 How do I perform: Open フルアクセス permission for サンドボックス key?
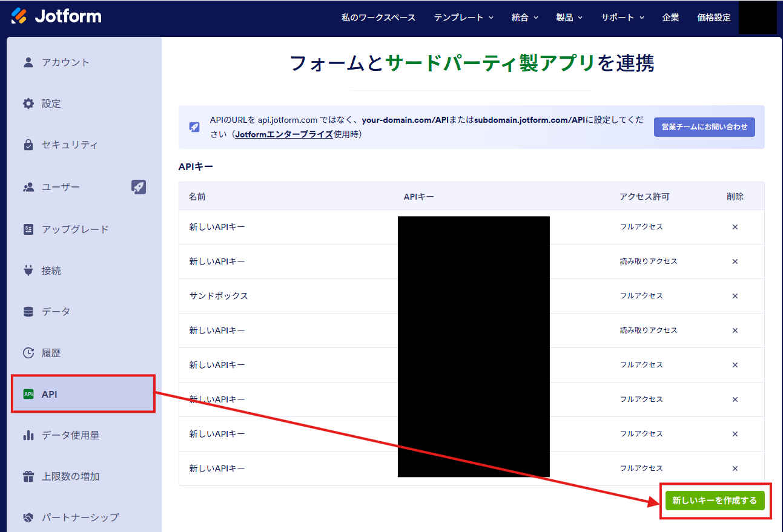point(641,296)
